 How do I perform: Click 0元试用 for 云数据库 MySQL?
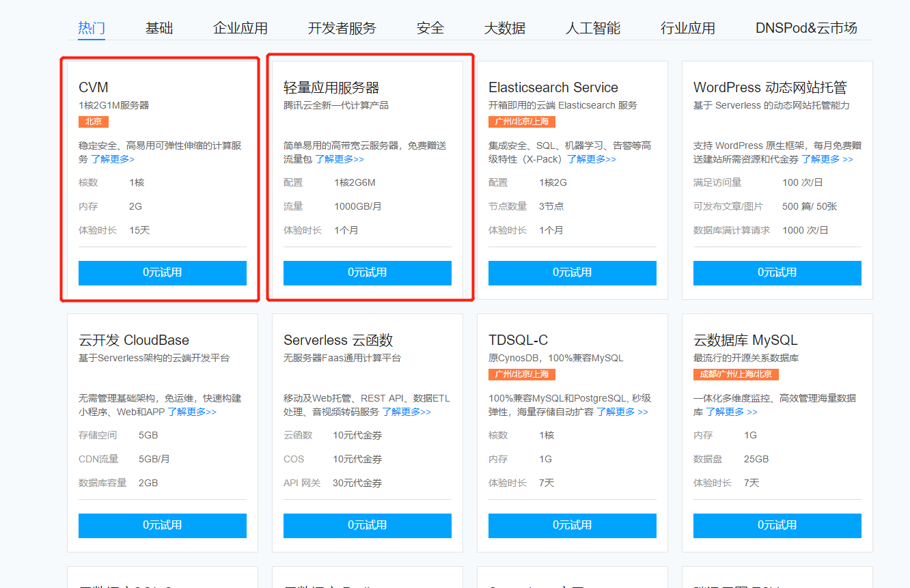(777, 525)
